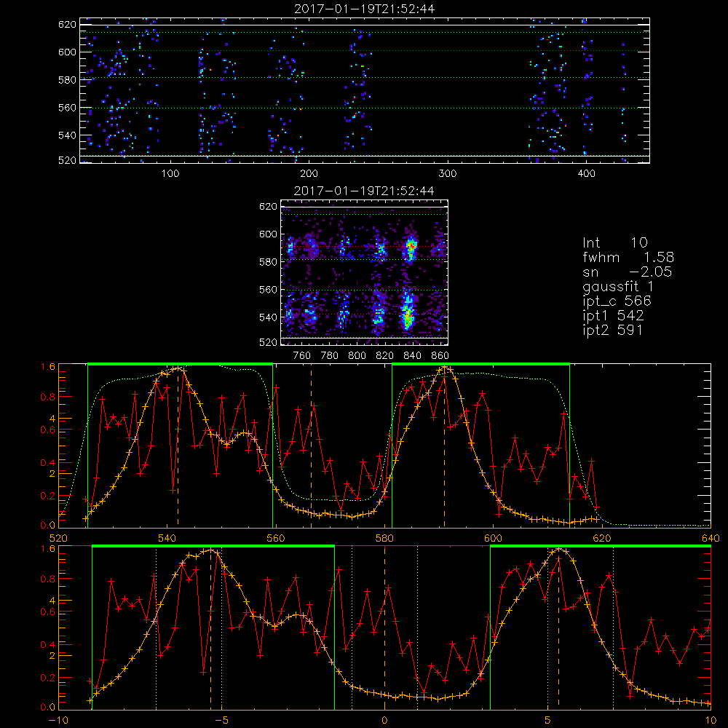Click the x-axis tick label '400'

pos(586,174)
